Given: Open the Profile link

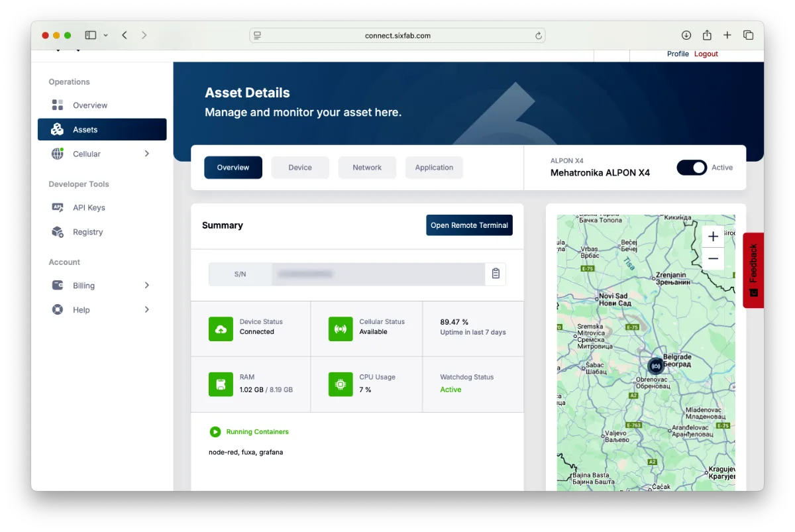Looking at the screenshot, I should (x=678, y=54).
